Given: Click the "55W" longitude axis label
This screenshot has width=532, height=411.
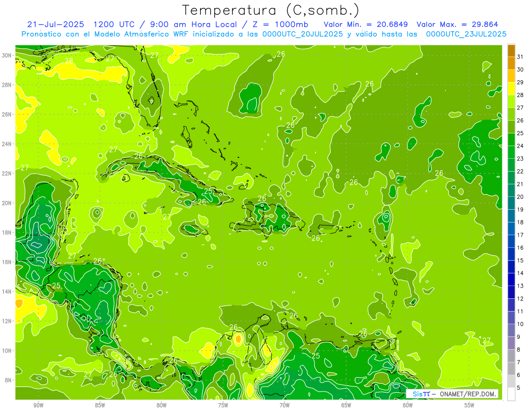Looking at the screenshot, I should click(469, 405).
